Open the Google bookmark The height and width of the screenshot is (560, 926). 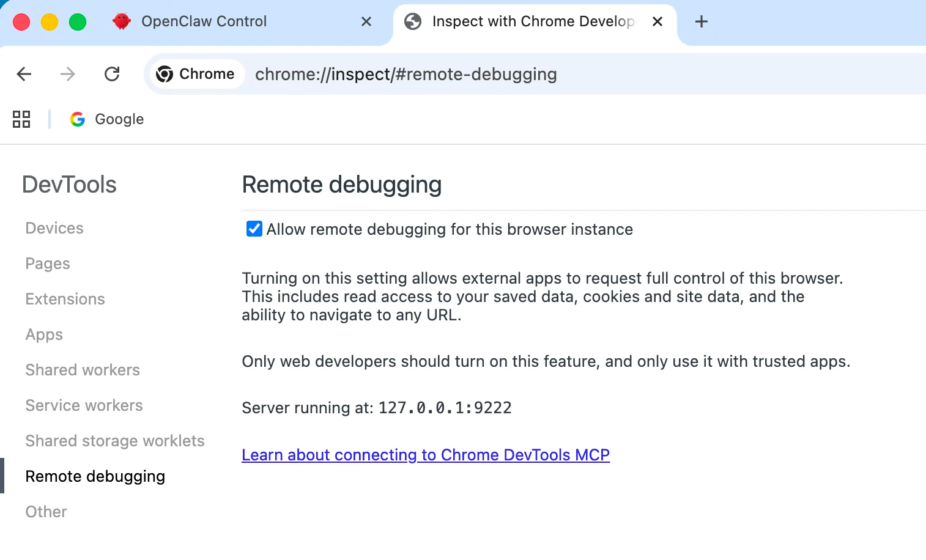(x=107, y=119)
